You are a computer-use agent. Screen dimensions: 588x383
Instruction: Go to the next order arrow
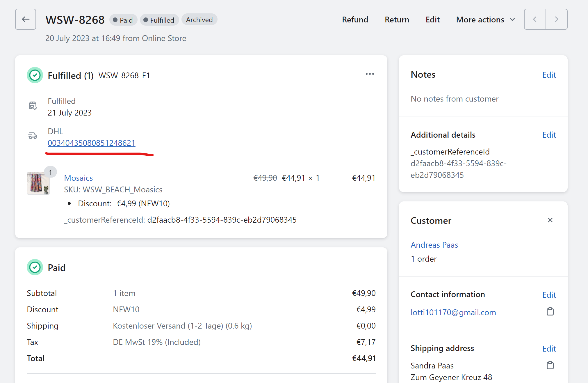pyautogui.click(x=556, y=19)
